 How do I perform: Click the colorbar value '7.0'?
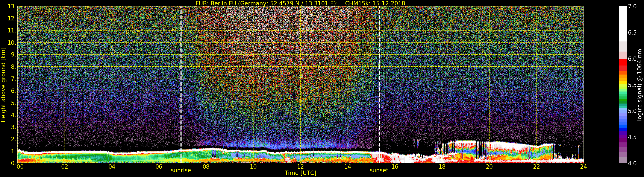[x=632, y=6]
